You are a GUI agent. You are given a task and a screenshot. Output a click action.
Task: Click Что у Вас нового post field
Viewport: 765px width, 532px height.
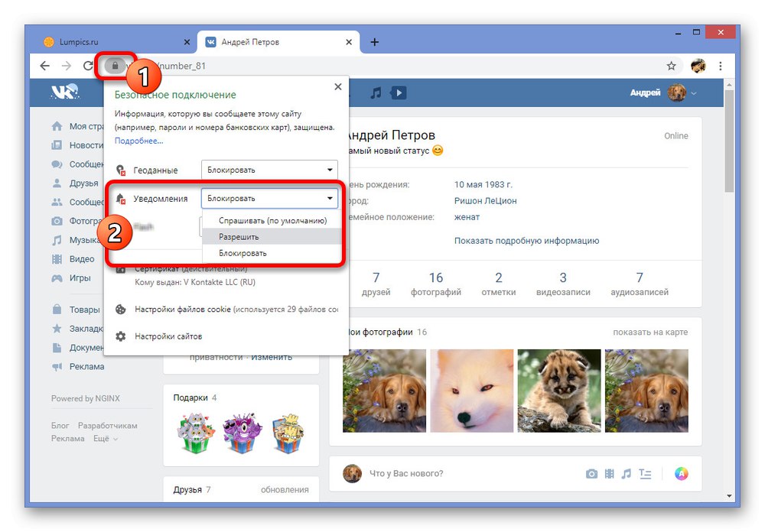pos(406,473)
